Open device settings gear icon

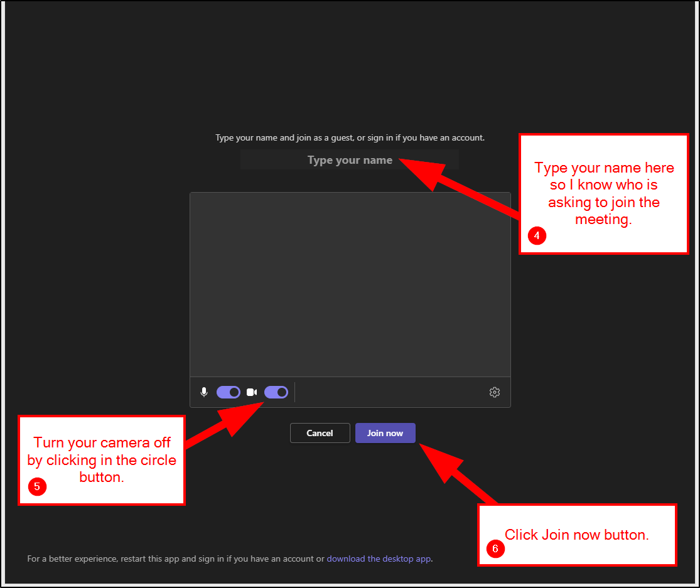pyautogui.click(x=495, y=392)
